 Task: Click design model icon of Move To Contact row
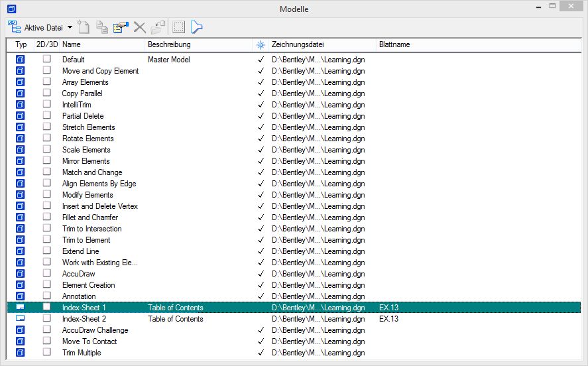(x=21, y=341)
